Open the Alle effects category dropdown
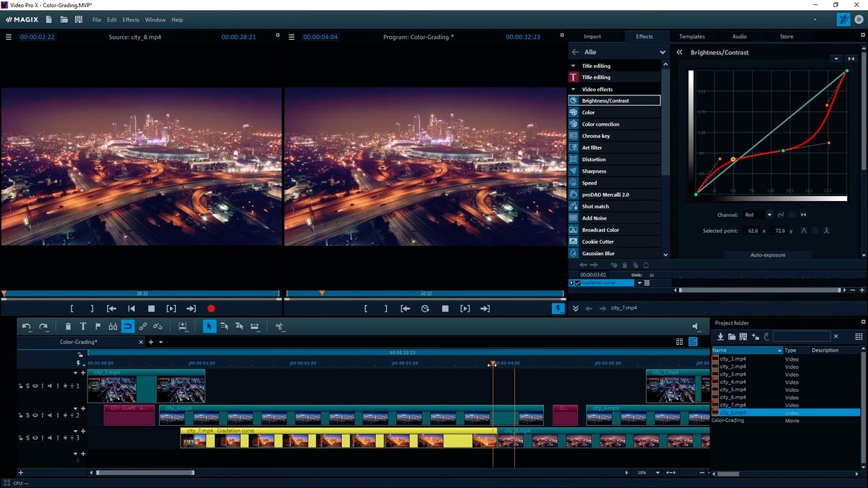Screen dimensions: 868x488 662,52
